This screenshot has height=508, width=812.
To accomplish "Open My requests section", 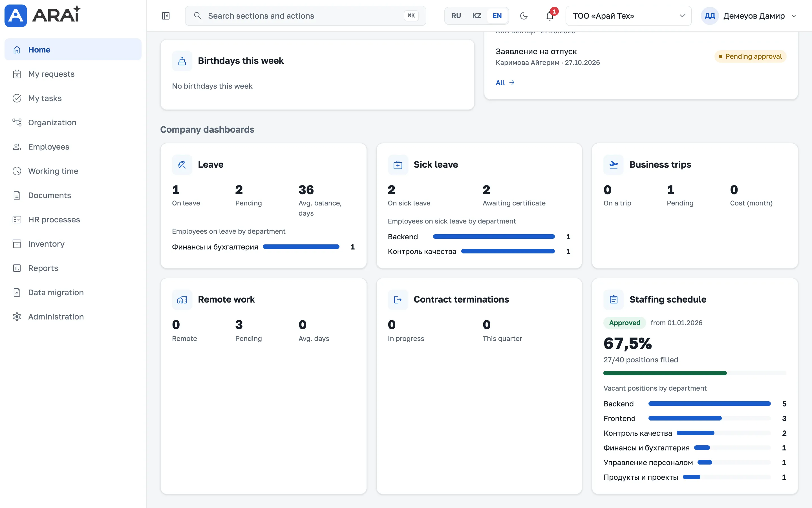I will (x=73, y=74).
